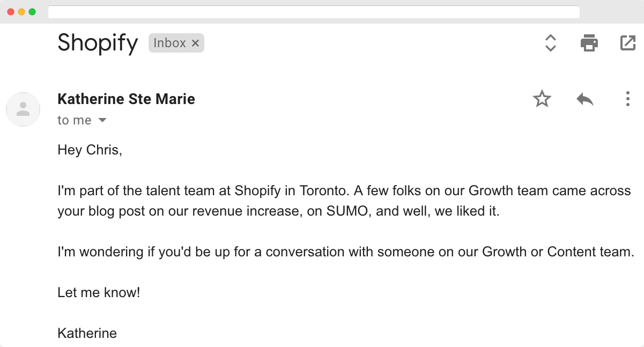The height and width of the screenshot is (347, 644).
Task: Remove the Inbox label with the X
Action: click(x=196, y=43)
